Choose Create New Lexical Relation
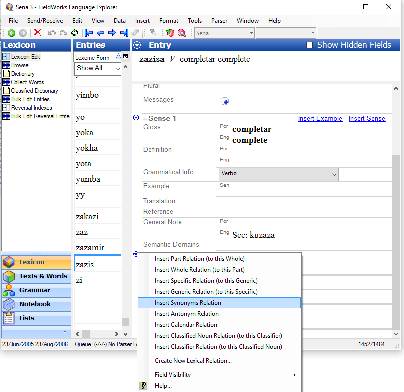The image size is (404, 392). [x=219, y=361]
